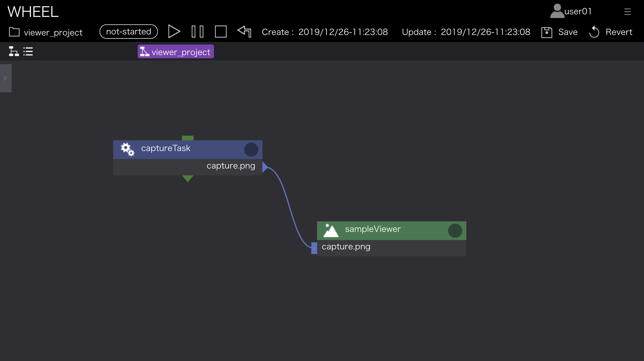This screenshot has width=644, height=361.
Task: Switch to list view icon
Action: 28,51
